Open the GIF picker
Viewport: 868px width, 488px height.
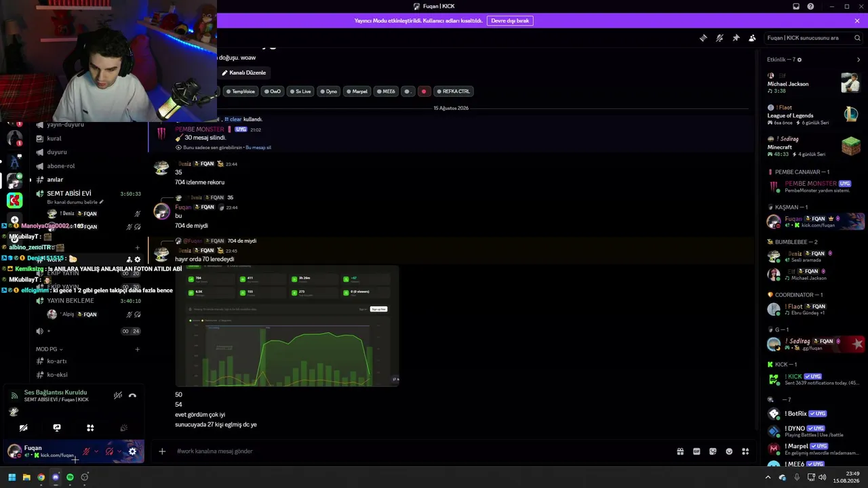696,451
